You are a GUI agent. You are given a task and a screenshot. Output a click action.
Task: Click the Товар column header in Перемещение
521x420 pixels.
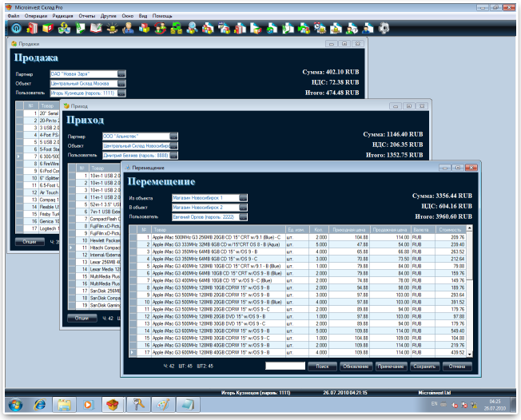click(218, 229)
